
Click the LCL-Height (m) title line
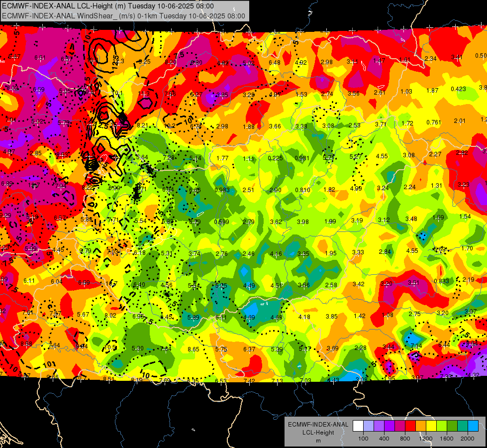pos(108,6)
